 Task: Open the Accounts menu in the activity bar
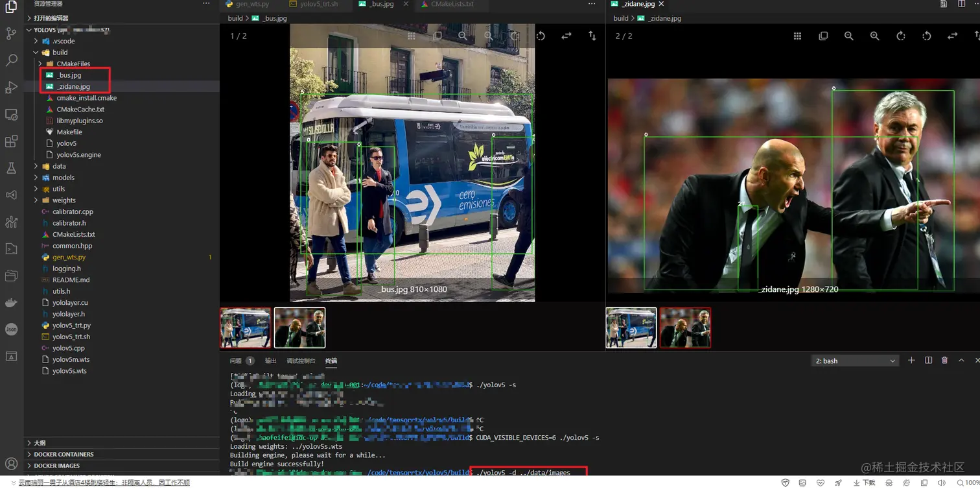click(11, 464)
